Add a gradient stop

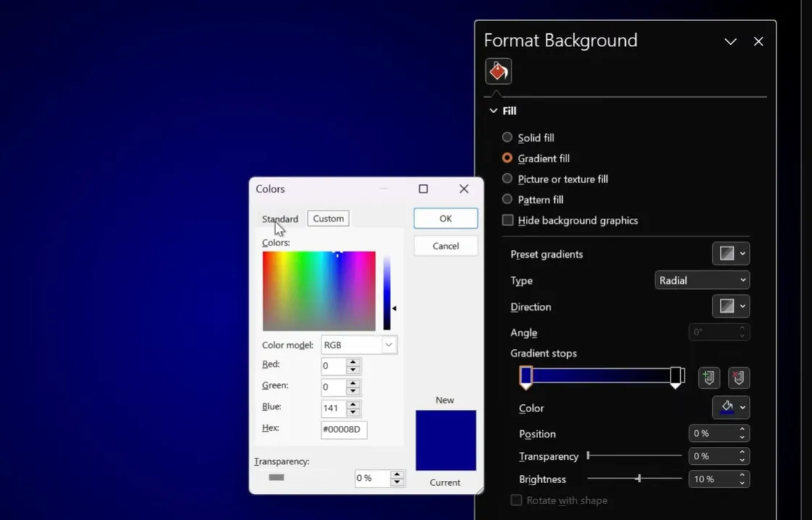point(708,377)
